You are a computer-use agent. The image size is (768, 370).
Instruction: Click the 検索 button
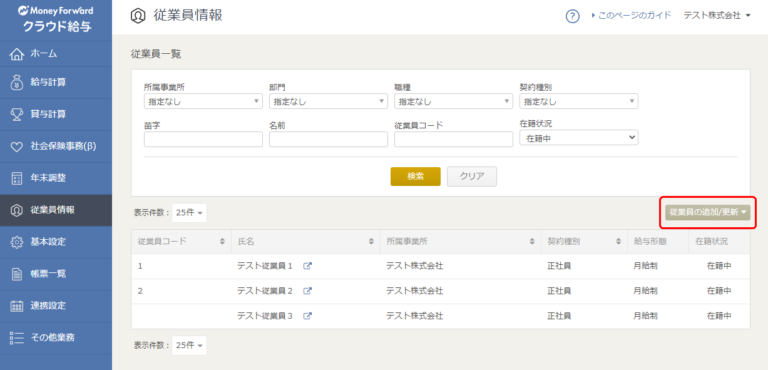(415, 176)
